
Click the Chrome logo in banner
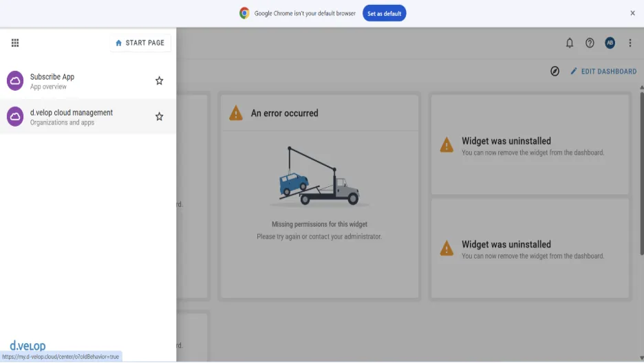tap(244, 13)
